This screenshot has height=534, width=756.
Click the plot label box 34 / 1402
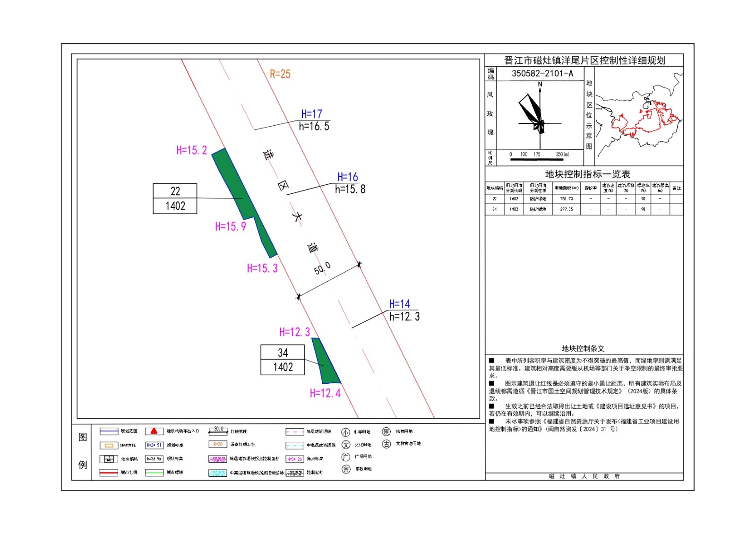click(x=283, y=360)
